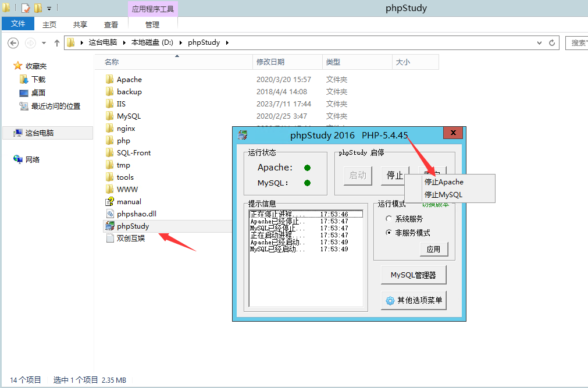
Task: Select the 网络 icon in the sidebar
Action: 18,159
